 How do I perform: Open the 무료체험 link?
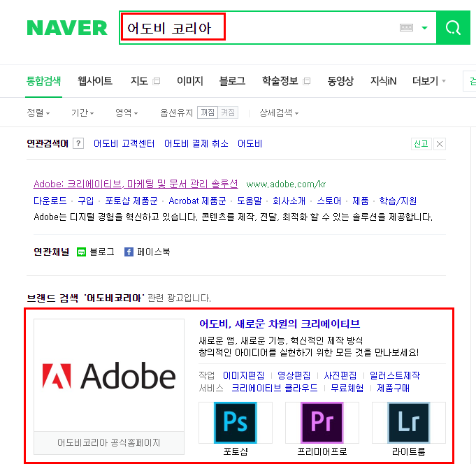coord(347,388)
